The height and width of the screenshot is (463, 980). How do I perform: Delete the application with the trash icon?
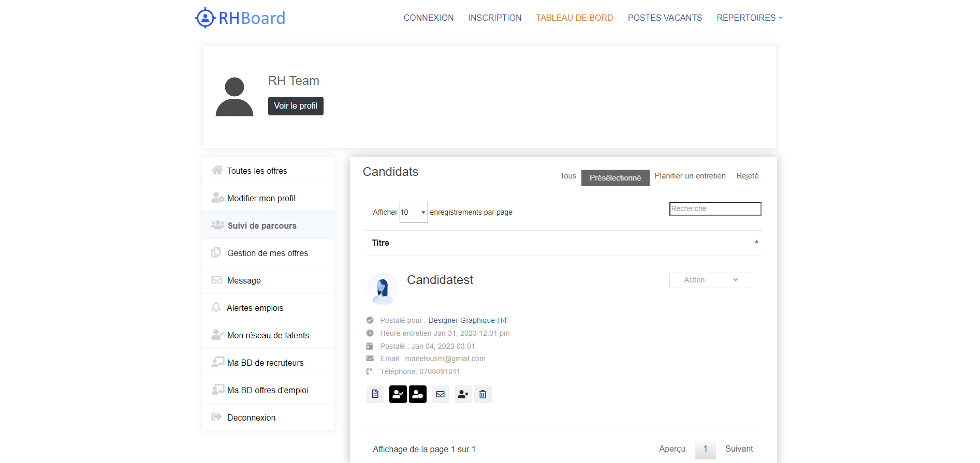pos(483,394)
